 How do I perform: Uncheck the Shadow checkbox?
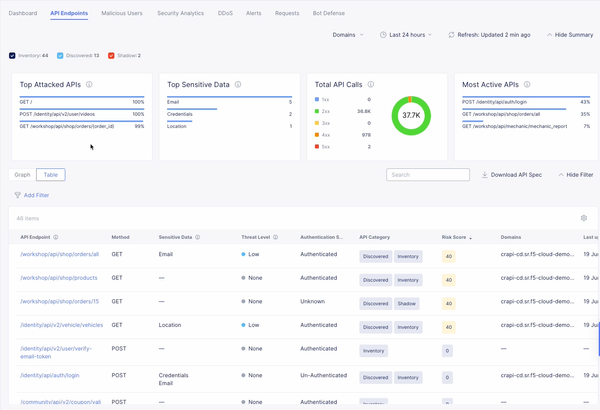point(111,56)
